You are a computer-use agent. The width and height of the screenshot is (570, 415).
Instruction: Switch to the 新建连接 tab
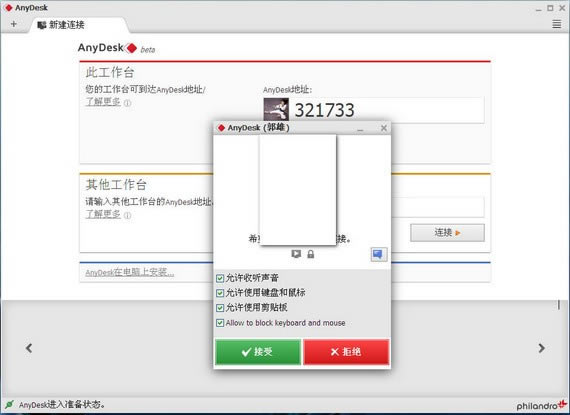pyautogui.click(x=61, y=25)
